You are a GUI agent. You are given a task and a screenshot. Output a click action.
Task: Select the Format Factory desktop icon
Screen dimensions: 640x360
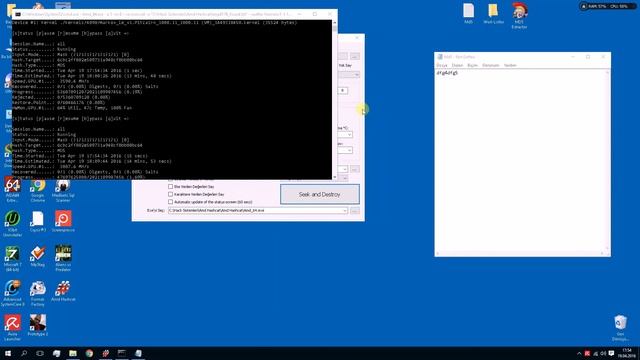(x=38, y=293)
